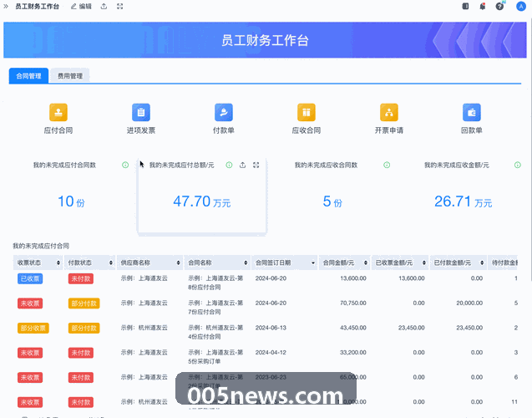The height and width of the screenshot is (418, 532).
Task: Click the fullscreen icon in top bar
Action: coord(119,6)
